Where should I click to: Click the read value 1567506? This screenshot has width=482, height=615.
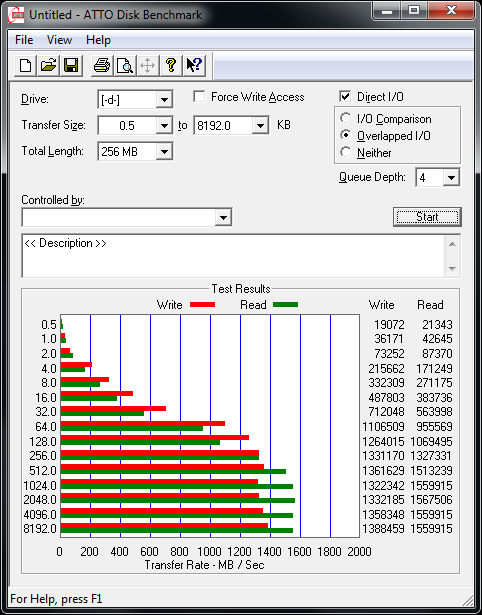[431, 500]
